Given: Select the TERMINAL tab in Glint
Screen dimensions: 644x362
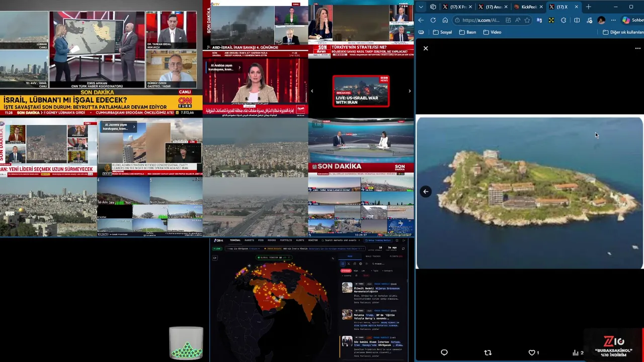Looking at the screenshot, I should 235,240.
